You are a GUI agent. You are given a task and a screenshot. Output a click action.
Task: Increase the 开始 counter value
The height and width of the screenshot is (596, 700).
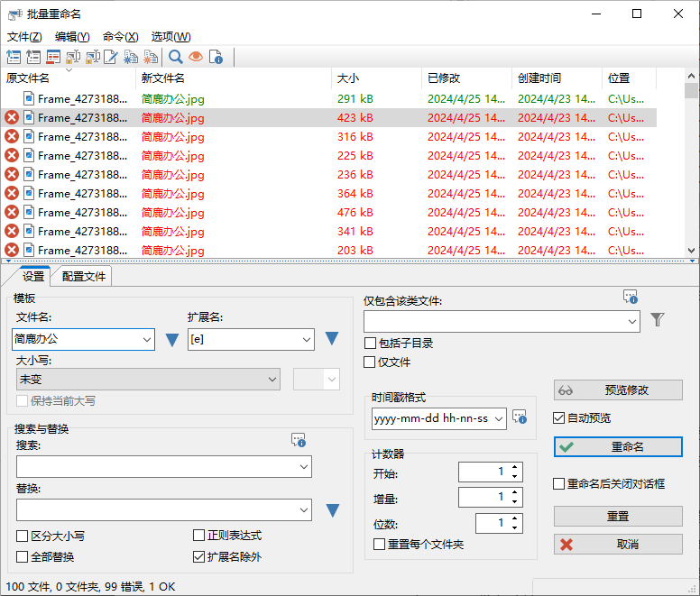[x=515, y=467]
